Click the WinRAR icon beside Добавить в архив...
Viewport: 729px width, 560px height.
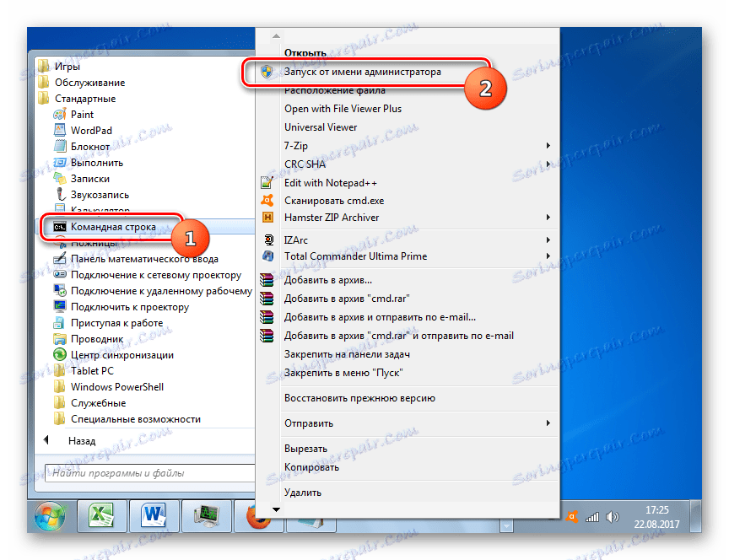tap(267, 280)
